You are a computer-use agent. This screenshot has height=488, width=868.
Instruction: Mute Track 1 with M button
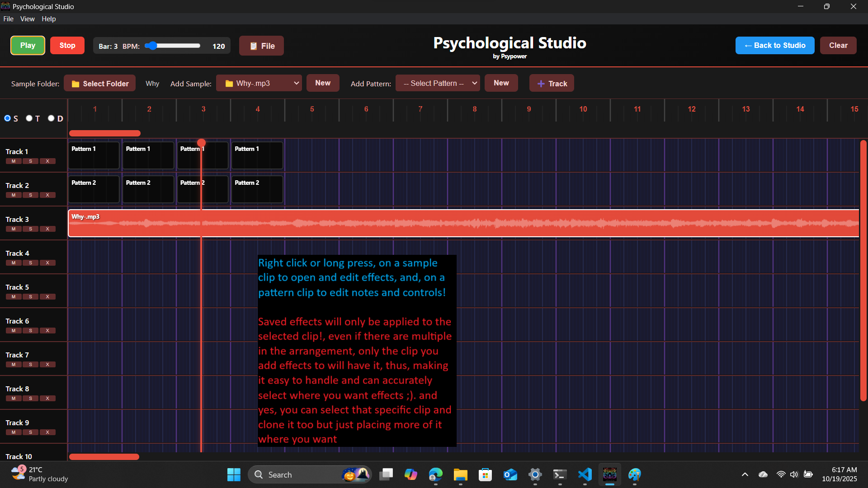[x=14, y=161]
